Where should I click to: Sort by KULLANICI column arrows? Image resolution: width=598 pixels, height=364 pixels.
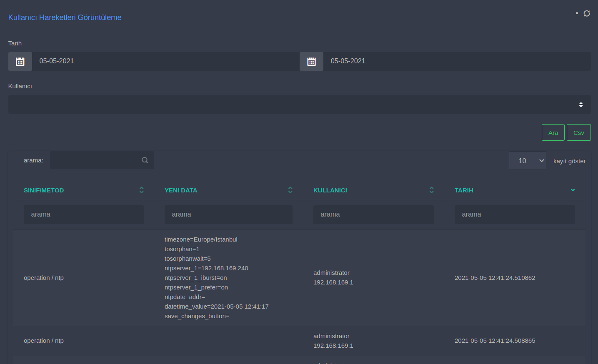(x=431, y=190)
